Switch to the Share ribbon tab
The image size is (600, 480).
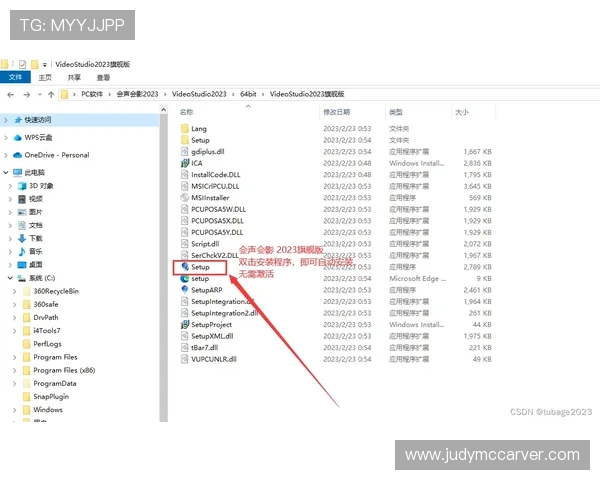(x=74, y=77)
